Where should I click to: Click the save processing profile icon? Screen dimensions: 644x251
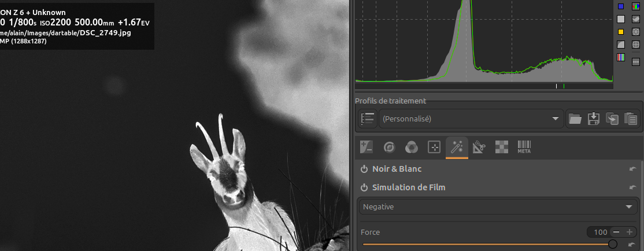[x=593, y=119]
